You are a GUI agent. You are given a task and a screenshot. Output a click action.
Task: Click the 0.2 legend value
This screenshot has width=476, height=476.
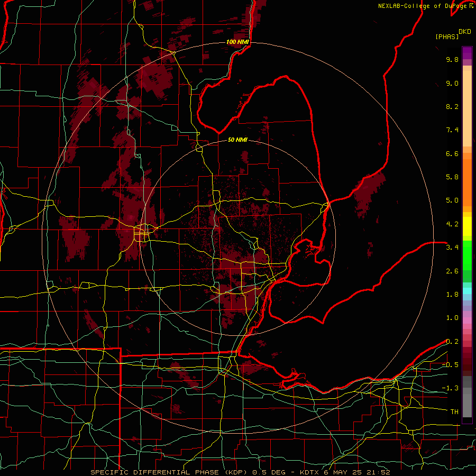[x=452, y=342]
